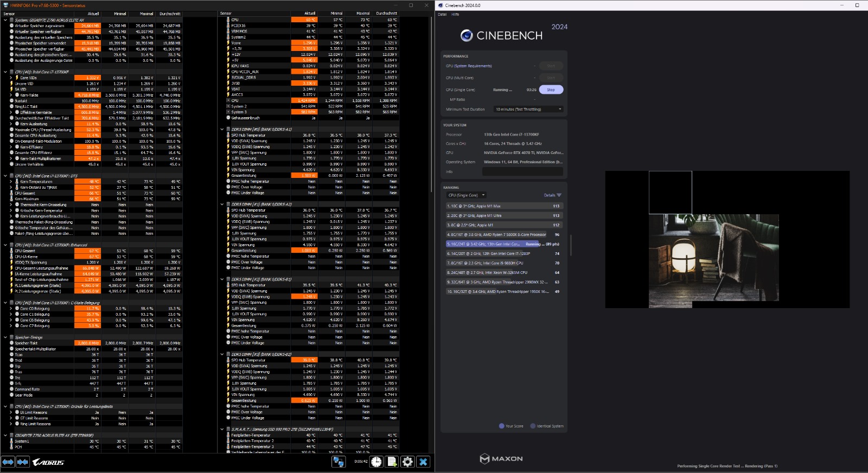Collapse the System: GIGABYTE Z790 AORUS ELITE AX section
This screenshot has width=868, height=473.
[5, 20]
